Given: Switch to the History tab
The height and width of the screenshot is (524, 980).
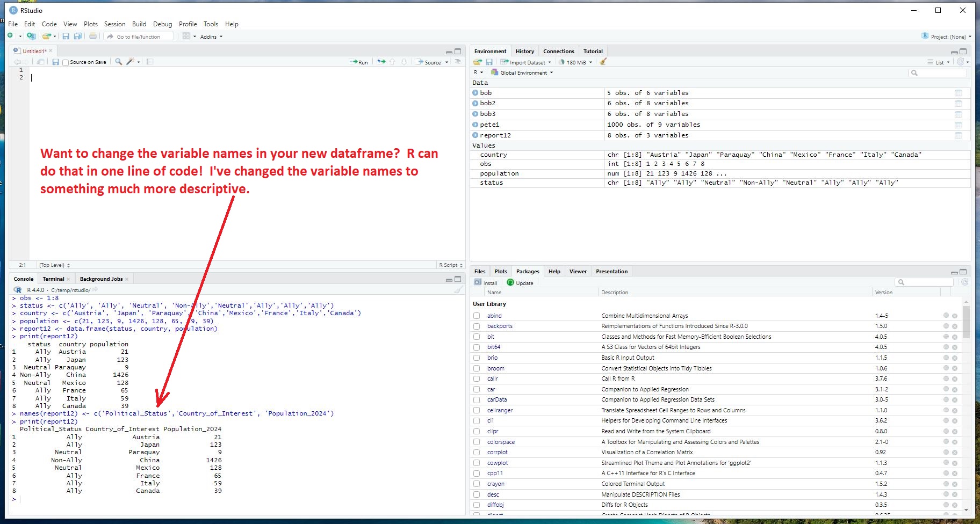Looking at the screenshot, I should tap(524, 52).
